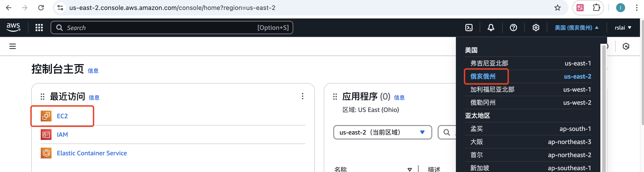The image size is (644, 172).
Task: Click the AWS logo
Action: (13, 27)
